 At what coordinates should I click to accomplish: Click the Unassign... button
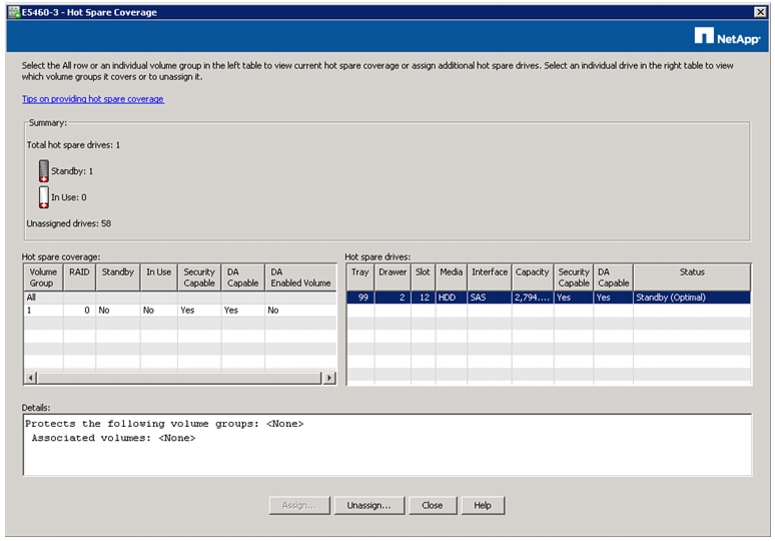tap(369, 505)
